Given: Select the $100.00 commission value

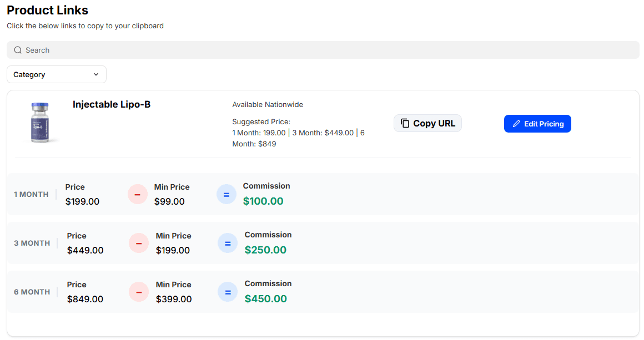Looking at the screenshot, I should coord(263,201).
